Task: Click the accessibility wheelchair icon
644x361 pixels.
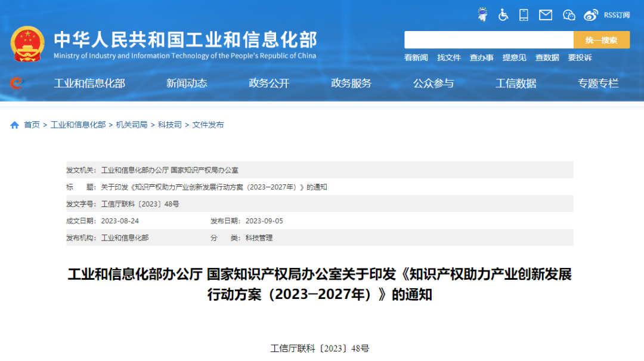Action: point(503,15)
